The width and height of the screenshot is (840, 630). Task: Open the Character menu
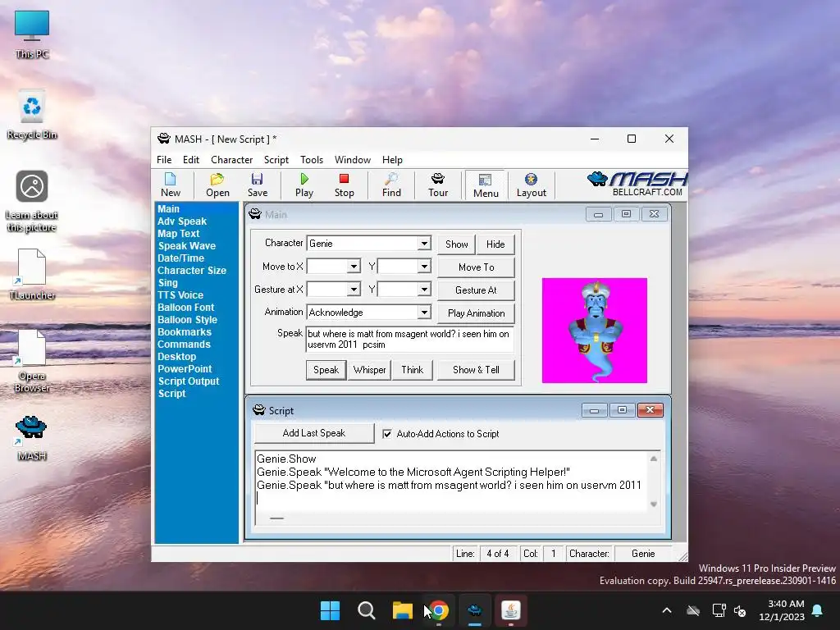pos(231,160)
